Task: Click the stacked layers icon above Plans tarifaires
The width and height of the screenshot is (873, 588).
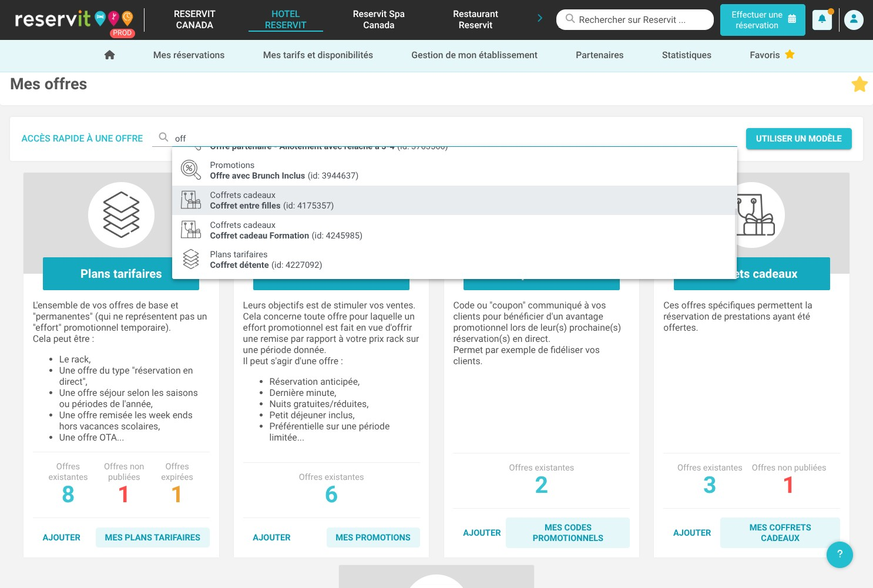Action: click(x=121, y=215)
